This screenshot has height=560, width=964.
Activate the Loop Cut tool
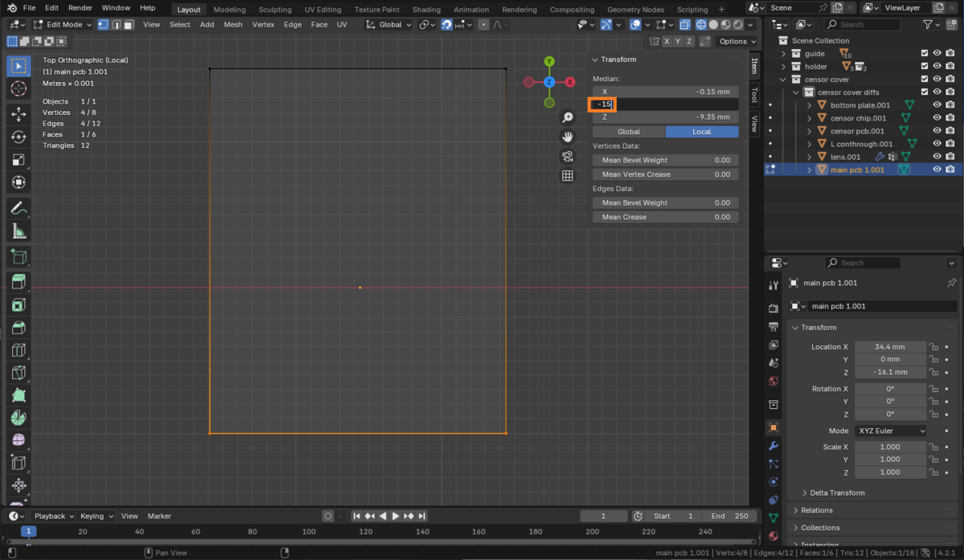(x=18, y=350)
